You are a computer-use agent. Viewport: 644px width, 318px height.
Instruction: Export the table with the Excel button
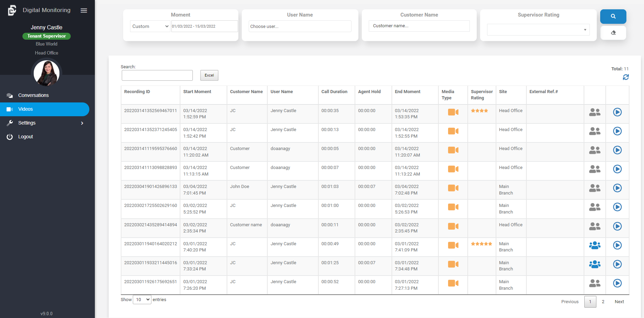tap(209, 75)
